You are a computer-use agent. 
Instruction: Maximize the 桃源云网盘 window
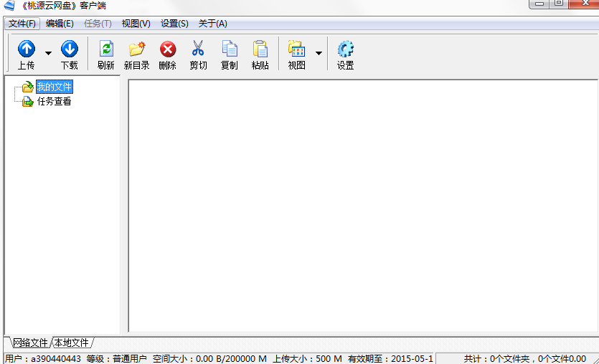(x=559, y=4)
